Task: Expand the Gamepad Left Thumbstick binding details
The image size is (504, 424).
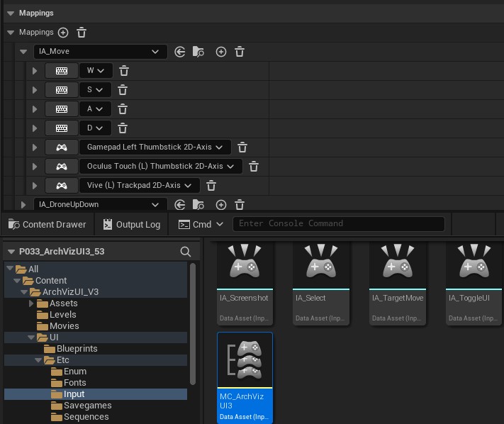Action: tap(35, 147)
